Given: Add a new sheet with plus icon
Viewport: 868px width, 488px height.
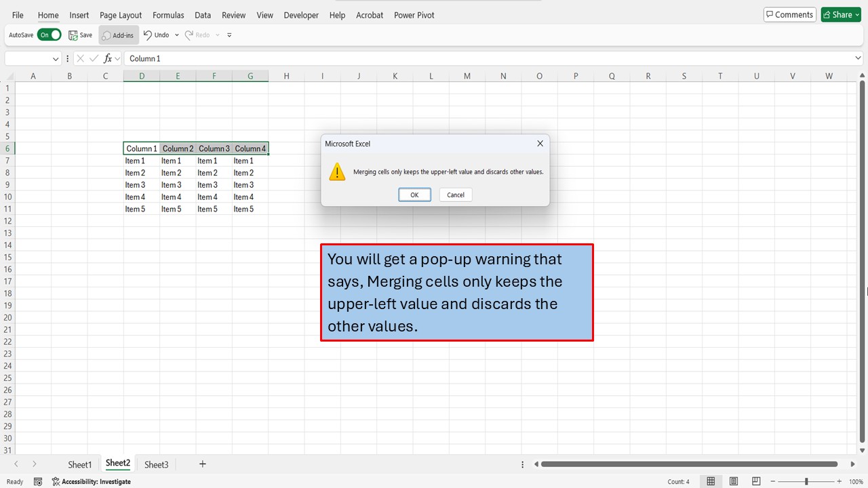Looking at the screenshot, I should click(202, 464).
